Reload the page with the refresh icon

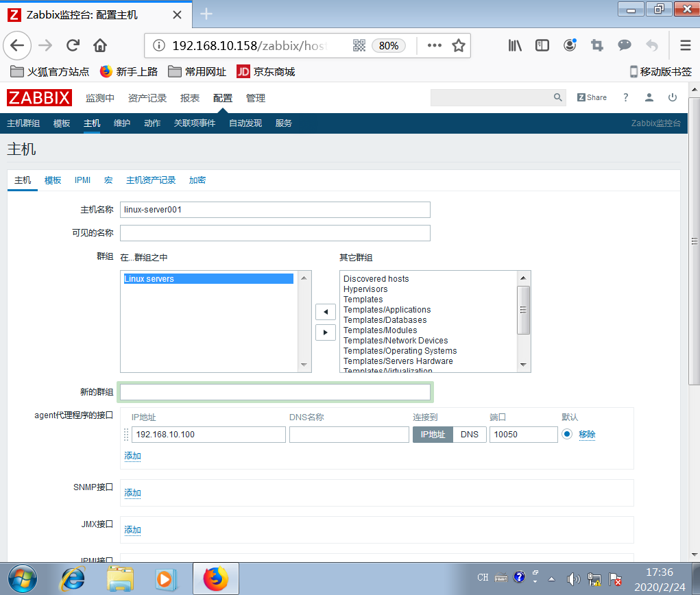coord(73,45)
